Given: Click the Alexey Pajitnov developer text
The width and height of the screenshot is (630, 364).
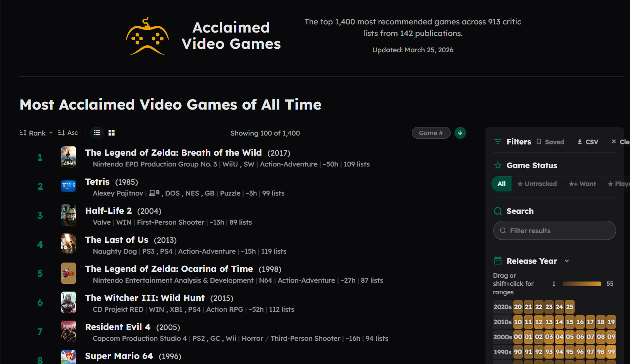Looking at the screenshot, I should [118, 193].
